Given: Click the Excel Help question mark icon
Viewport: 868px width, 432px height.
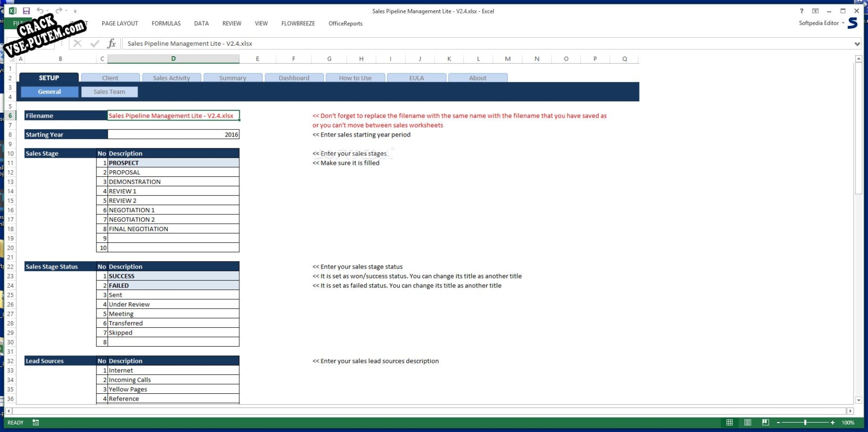Looking at the screenshot, I should coord(801,11).
